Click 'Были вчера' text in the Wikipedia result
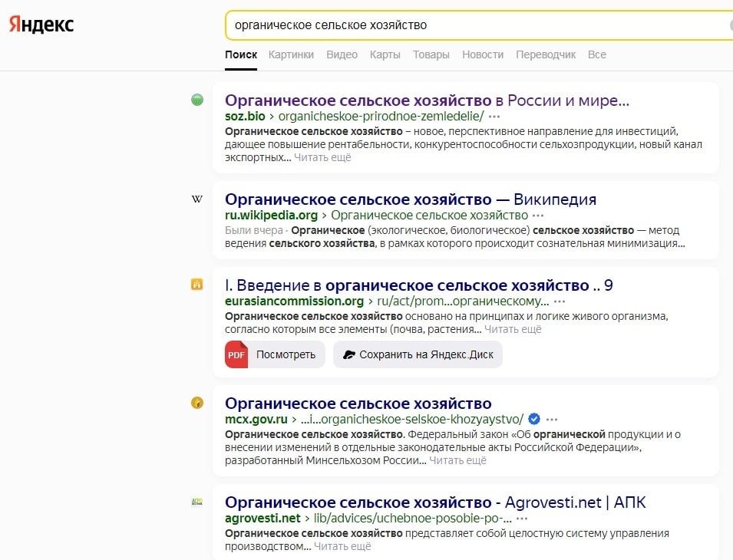733x560 pixels. pos(254,230)
